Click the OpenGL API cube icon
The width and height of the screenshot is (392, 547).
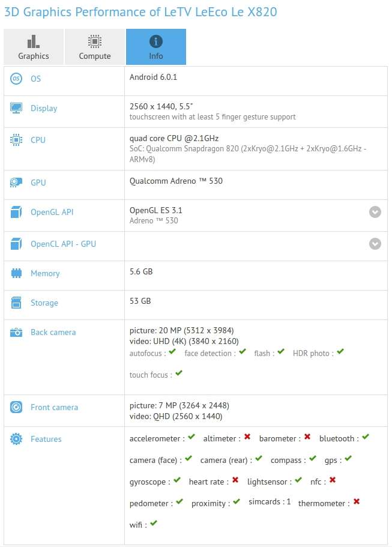tap(16, 212)
